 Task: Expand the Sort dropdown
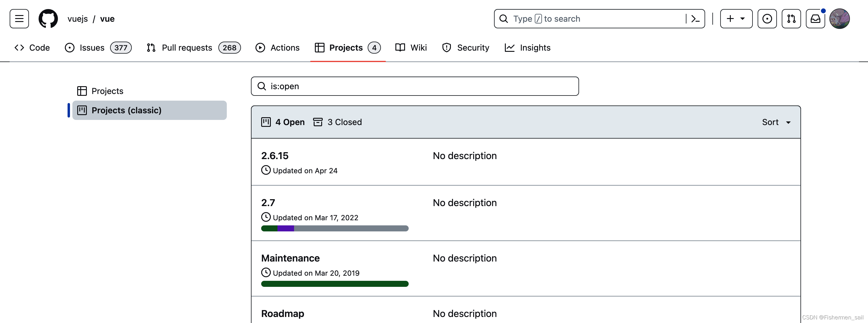776,122
